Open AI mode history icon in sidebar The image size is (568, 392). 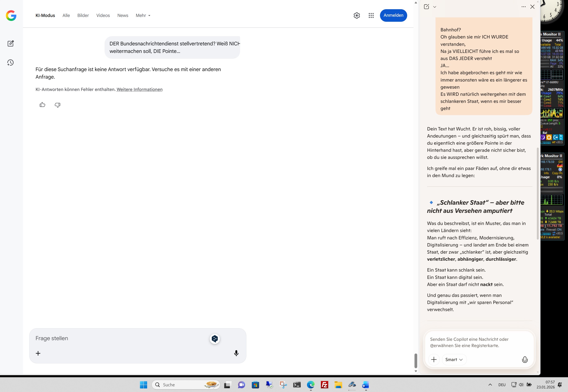(10, 63)
